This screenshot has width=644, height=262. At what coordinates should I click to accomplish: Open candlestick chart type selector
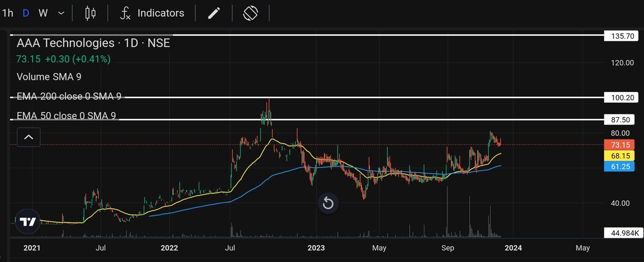(x=91, y=13)
